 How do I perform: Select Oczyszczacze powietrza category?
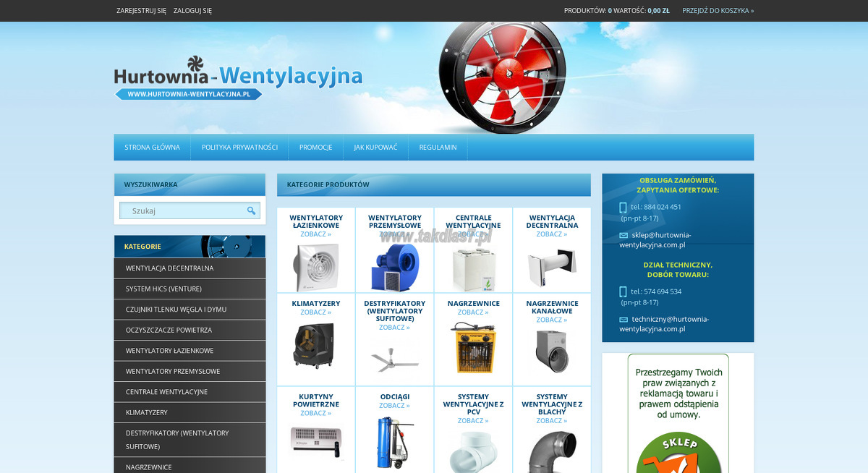190,330
